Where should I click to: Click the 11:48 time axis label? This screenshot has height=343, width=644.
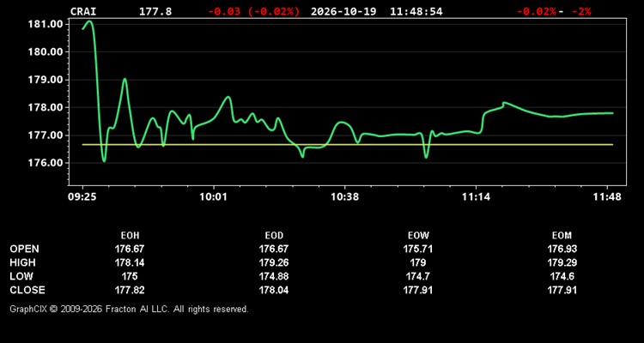tap(607, 197)
